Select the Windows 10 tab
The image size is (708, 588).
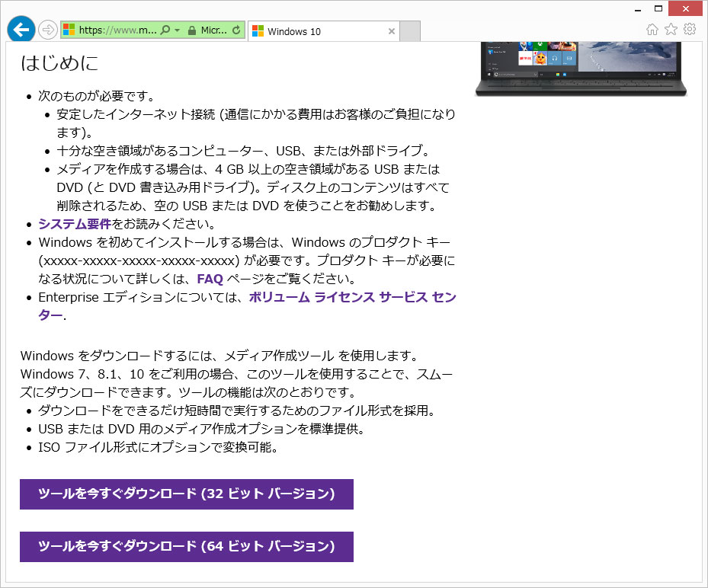(x=323, y=31)
